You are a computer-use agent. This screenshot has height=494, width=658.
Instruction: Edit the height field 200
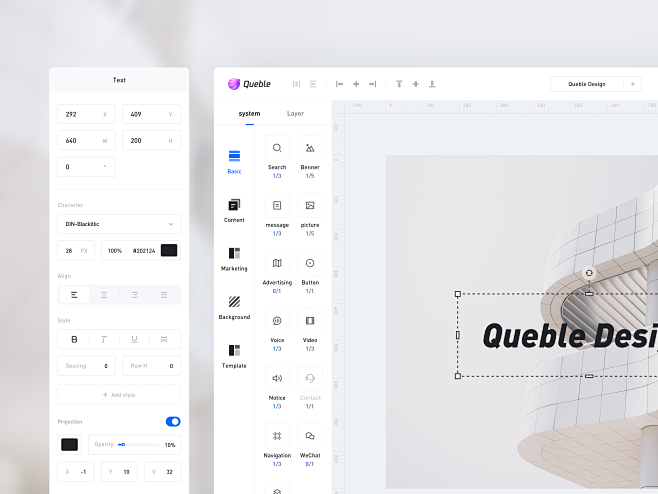[151, 141]
